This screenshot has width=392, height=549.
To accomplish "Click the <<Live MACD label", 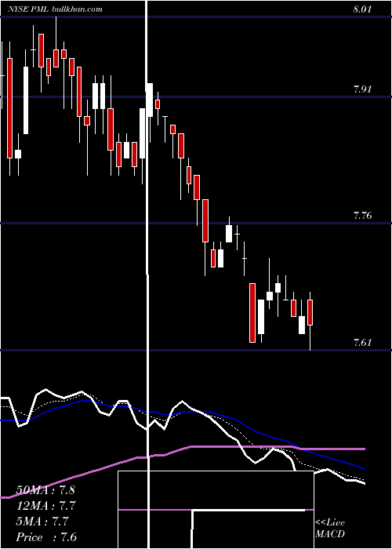I will 330,528.
